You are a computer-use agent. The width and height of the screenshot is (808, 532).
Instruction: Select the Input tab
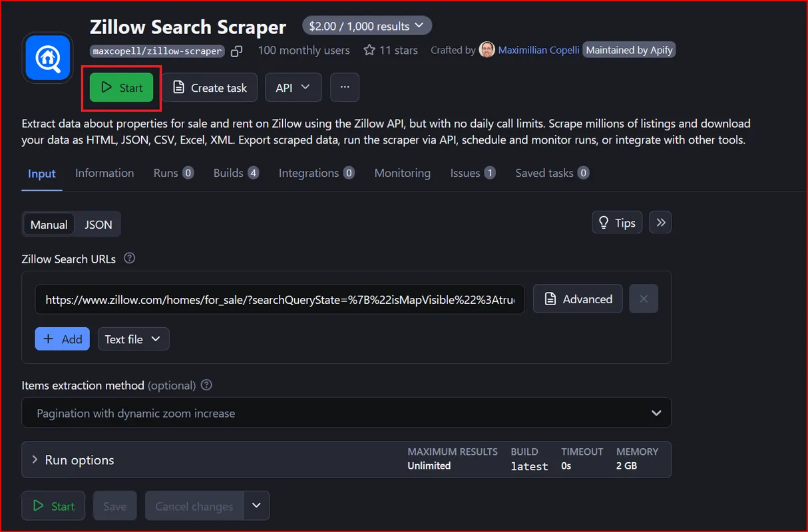pyautogui.click(x=42, y=174)
